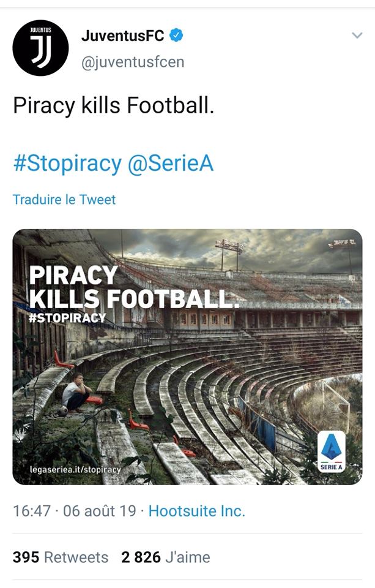Viewport: 375px width, 588px height.
Task: Click the Serie A logo in image
Action: tap(331, 451)
